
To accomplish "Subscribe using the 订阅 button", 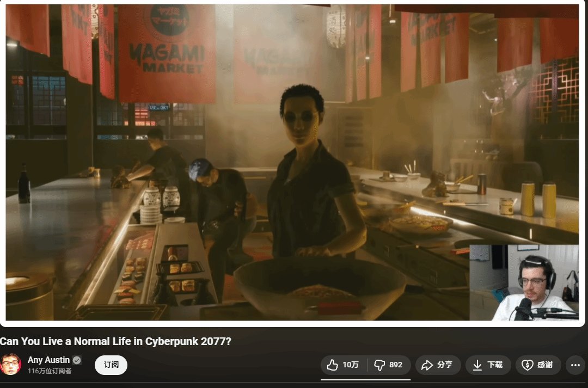I will point(111,365).
